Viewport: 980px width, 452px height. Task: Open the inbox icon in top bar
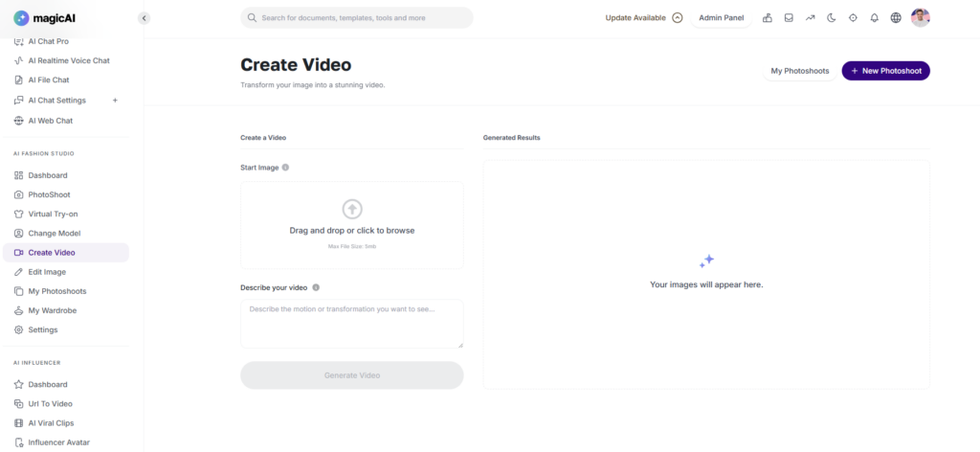(789, 17)
